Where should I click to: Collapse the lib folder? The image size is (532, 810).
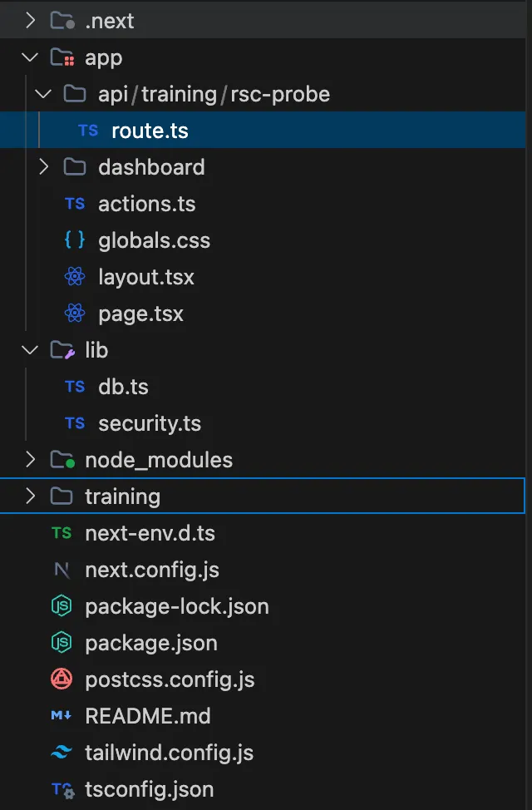pos(30,349)
